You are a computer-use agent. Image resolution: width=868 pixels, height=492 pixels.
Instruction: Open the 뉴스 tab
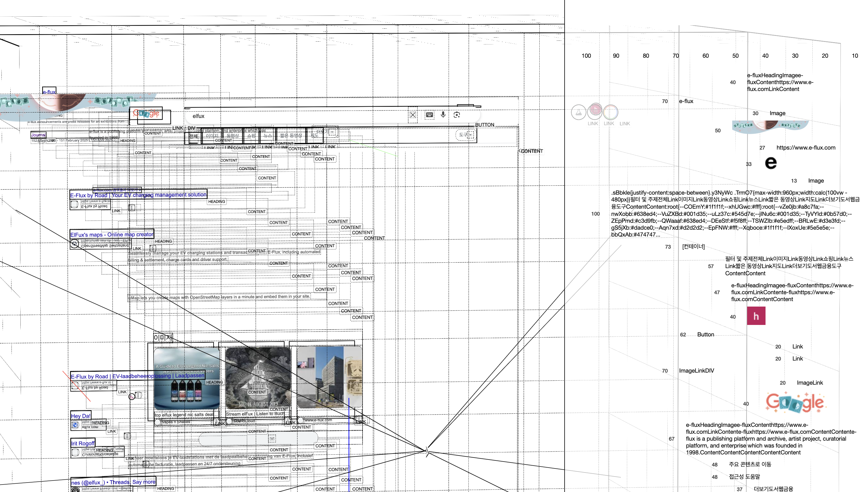coord(268,136)
